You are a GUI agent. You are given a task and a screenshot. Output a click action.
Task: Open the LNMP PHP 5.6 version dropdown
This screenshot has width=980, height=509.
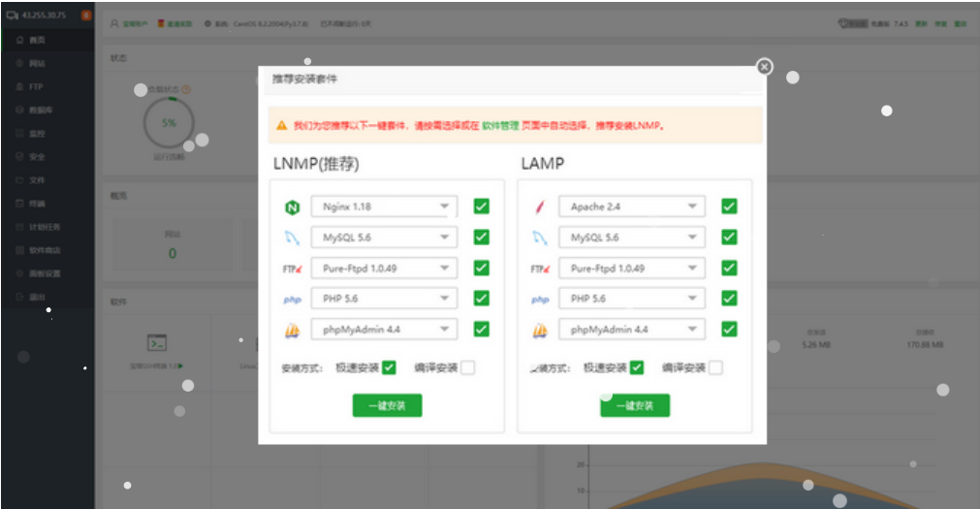384,299
